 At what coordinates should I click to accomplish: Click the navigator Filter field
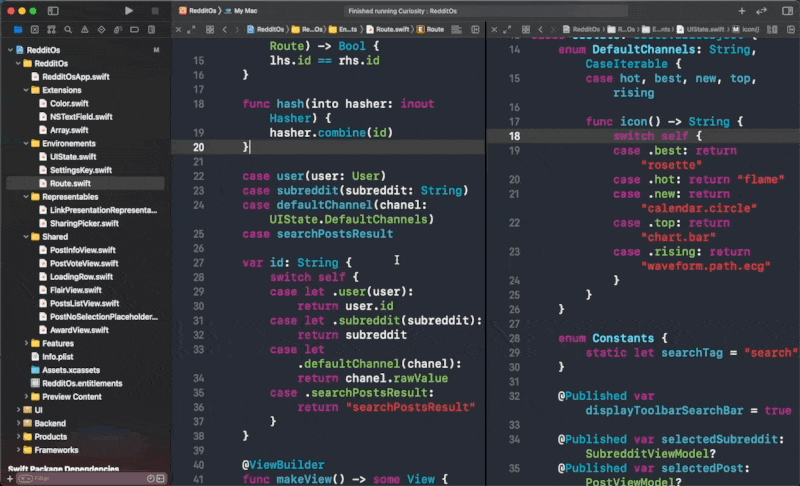point(80,479)
